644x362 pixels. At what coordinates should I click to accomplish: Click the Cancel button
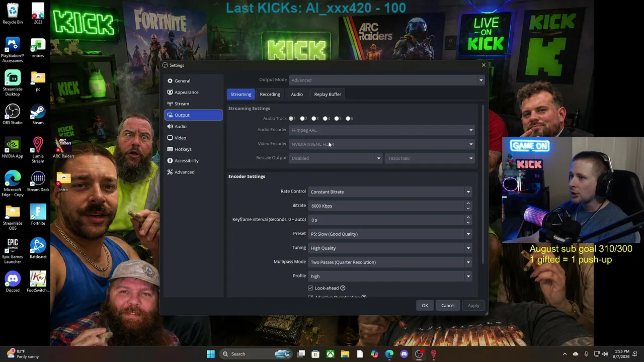[448, 306]
